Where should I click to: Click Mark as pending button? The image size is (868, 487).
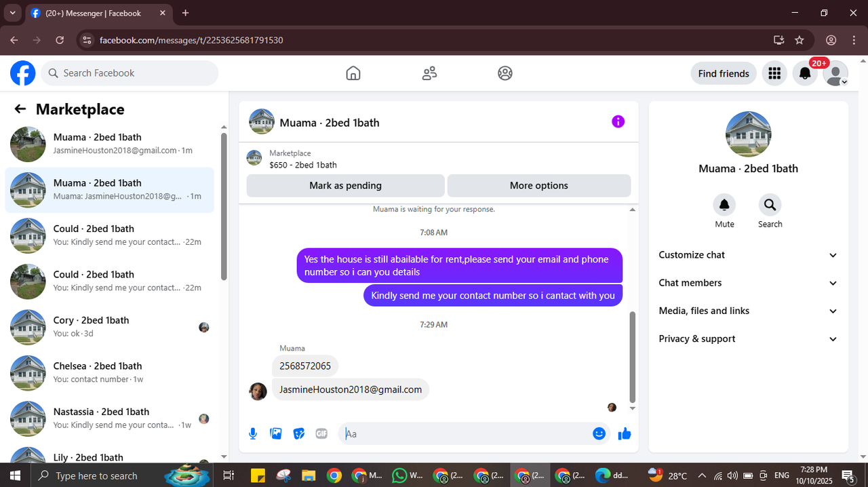345,186
